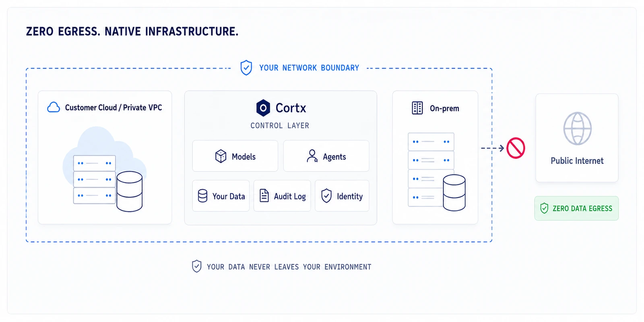The height and width of the screenshot is (322, 644).
Task: Click the red blocked prohibition icon
Action: click(x=516, y=148)
